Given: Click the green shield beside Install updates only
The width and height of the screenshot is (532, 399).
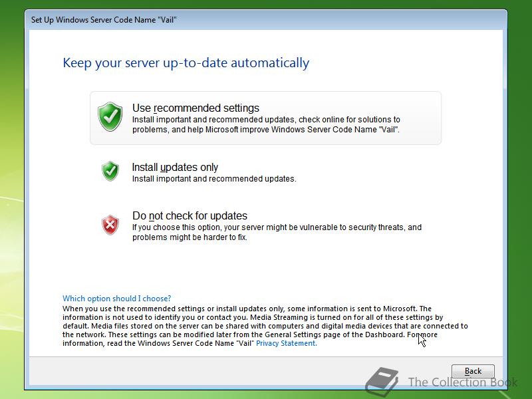Looking at the screenshot, I should click(110, 171).
